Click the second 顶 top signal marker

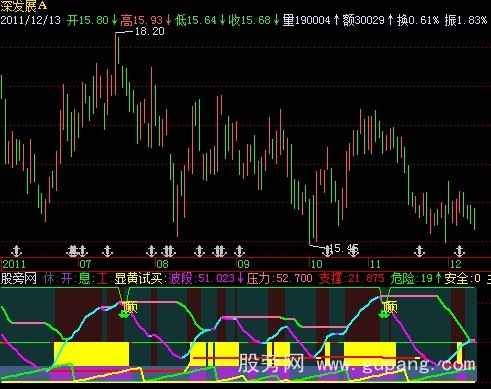point(389,307)
